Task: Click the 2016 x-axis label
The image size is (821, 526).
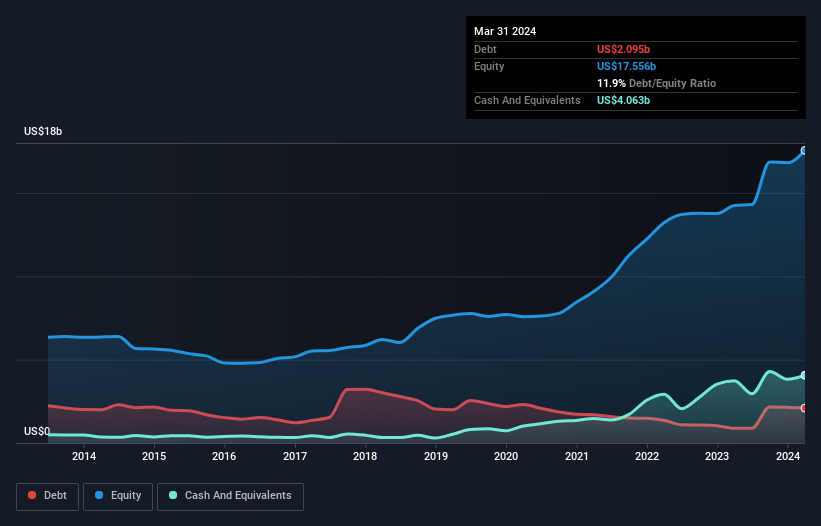Action: coord(224,456)
